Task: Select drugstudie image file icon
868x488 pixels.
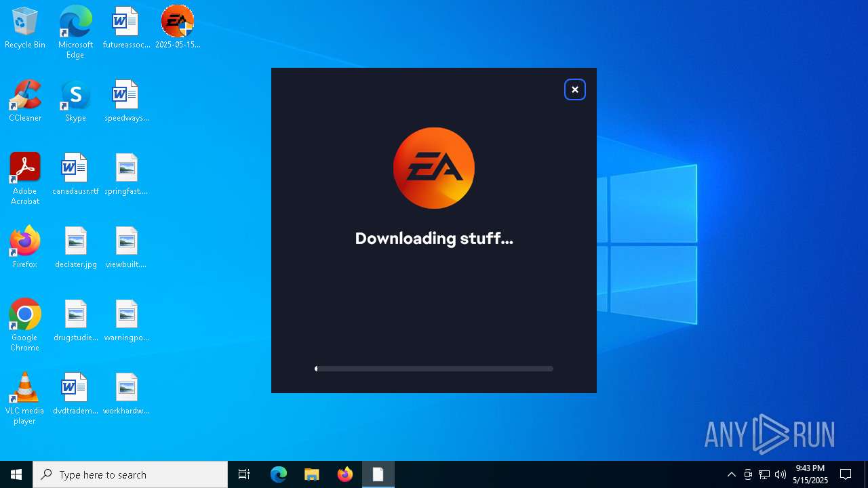Action: 75,321
